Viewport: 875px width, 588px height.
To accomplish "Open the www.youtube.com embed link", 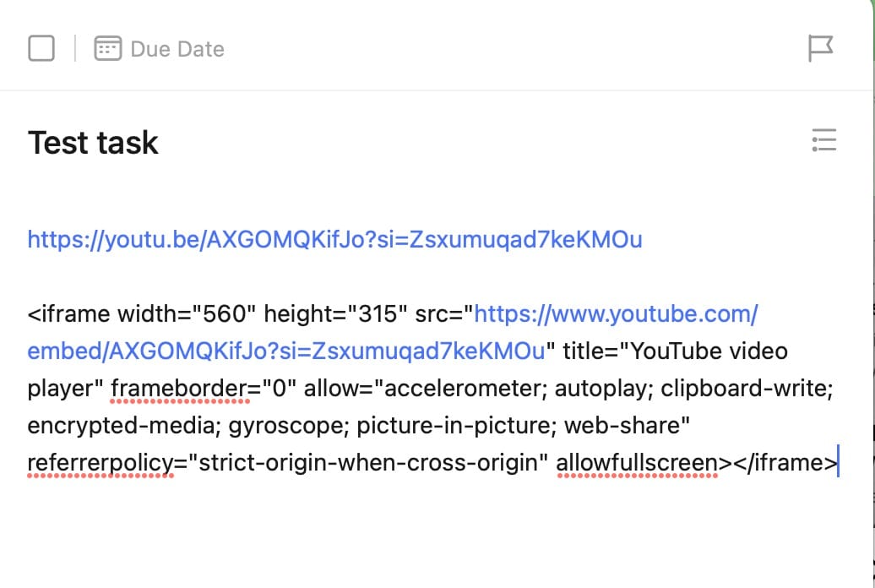I will [616, 315].
